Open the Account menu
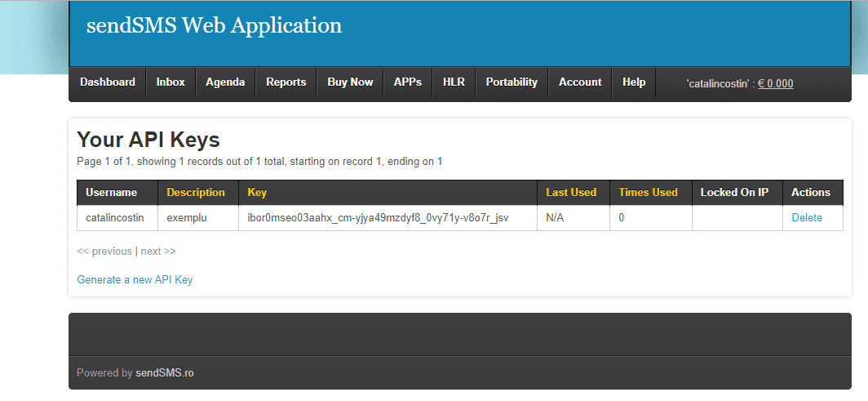Screen dimensions: 868x401 coord(580,82)
